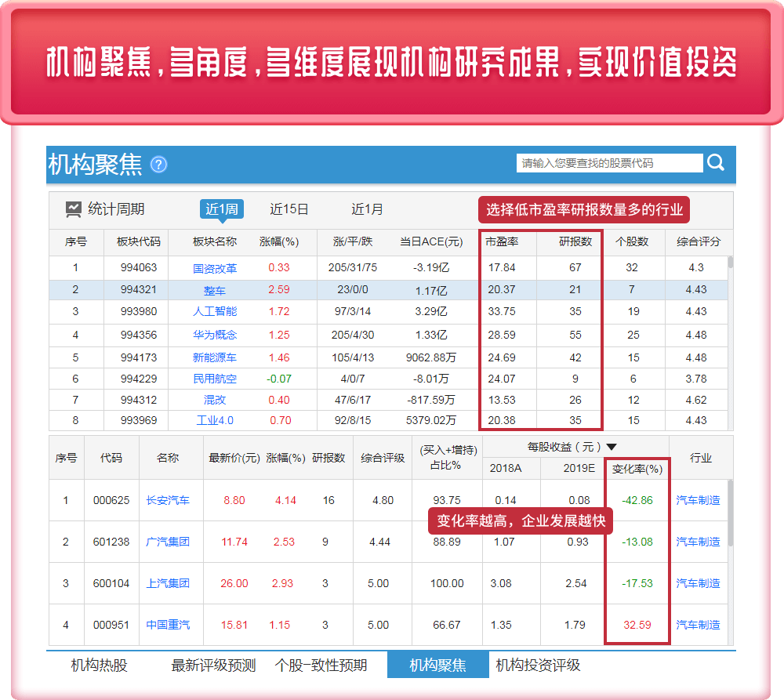
Task: Open the 上汽集团 stock link
Action: coord(168,583)
